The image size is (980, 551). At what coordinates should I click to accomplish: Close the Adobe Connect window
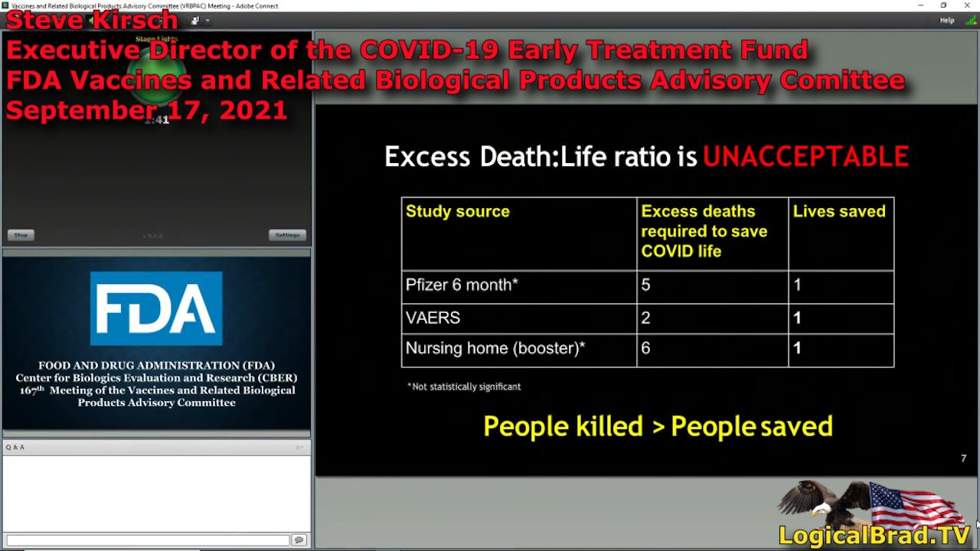pyautogui.click(x=967, y=5)
